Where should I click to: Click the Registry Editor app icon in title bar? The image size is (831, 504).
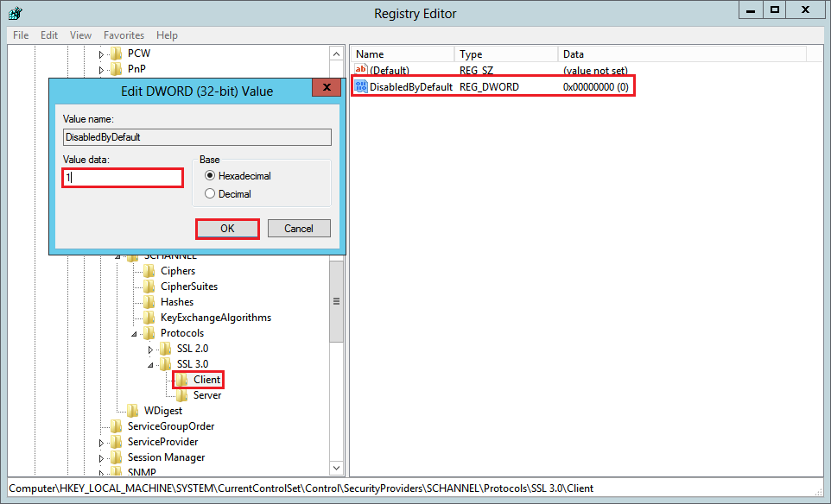[15, 13]
